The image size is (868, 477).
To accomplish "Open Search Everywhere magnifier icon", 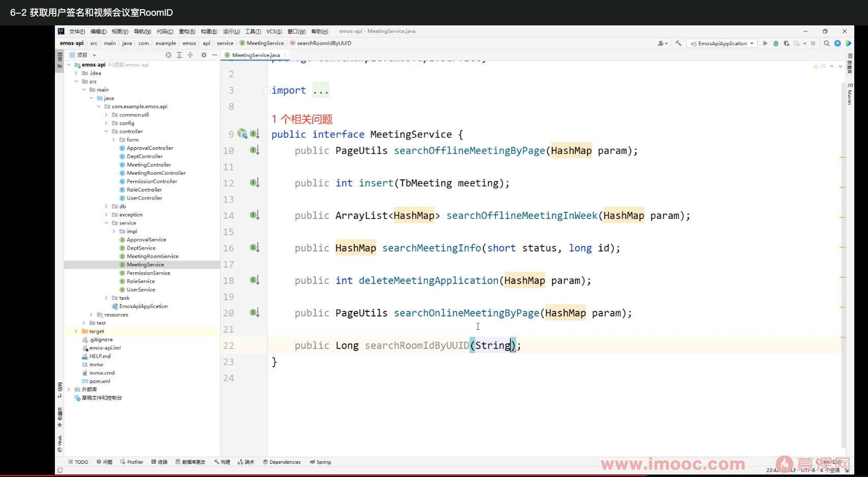I will [827, 44].
